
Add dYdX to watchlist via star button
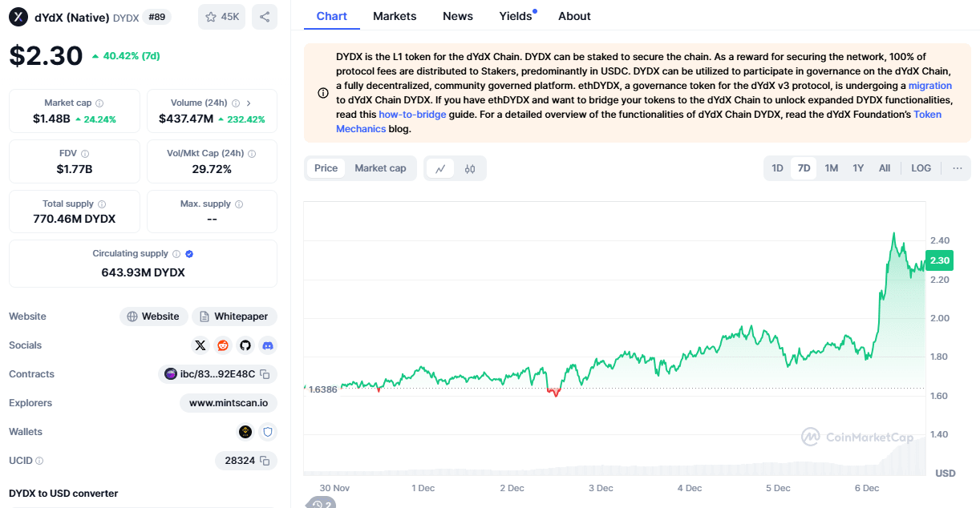pos(221,17)
